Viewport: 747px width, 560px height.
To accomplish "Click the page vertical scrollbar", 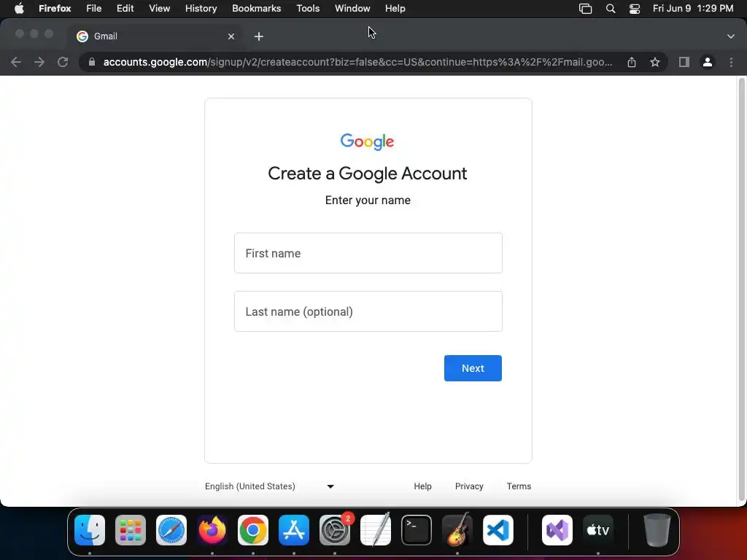I will coord(741,290).
